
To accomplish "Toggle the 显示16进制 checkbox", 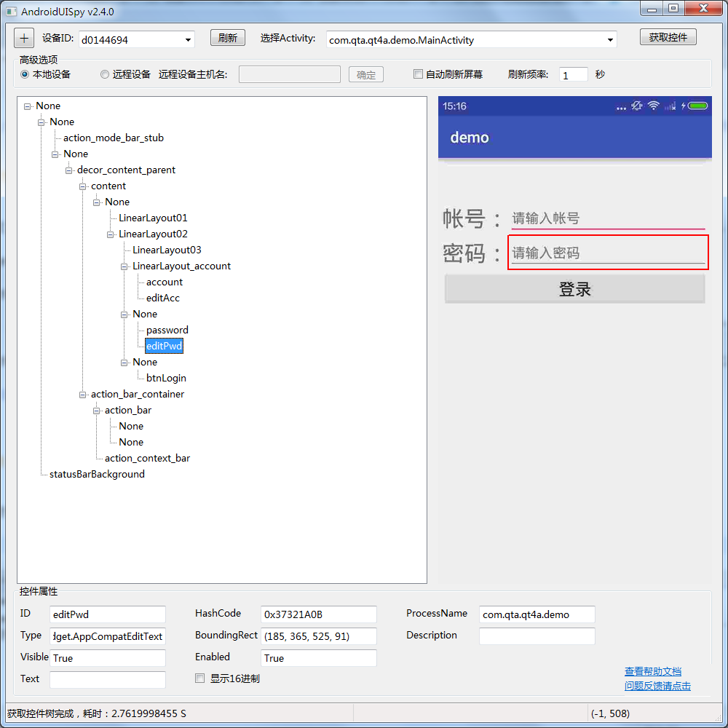I will coord(199,678).
